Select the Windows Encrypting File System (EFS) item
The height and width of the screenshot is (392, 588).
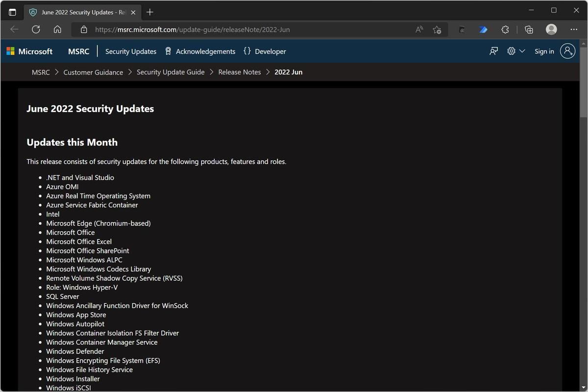point(103,361)
